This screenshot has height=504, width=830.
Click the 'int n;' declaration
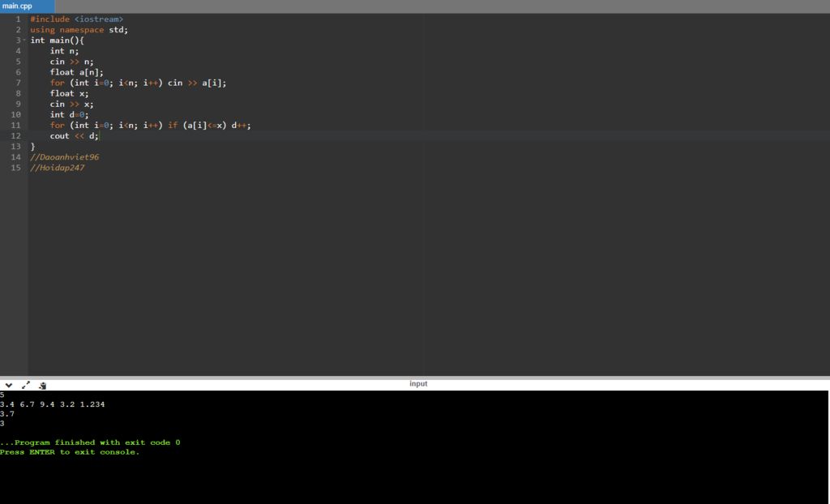tap(64, 51)
